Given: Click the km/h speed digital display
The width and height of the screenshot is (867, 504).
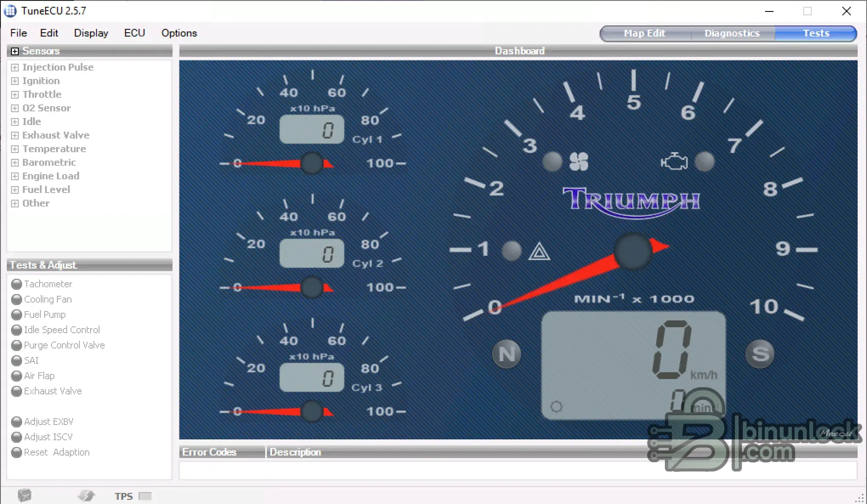Looking at the screenshot, I should [x=633, y=365].
